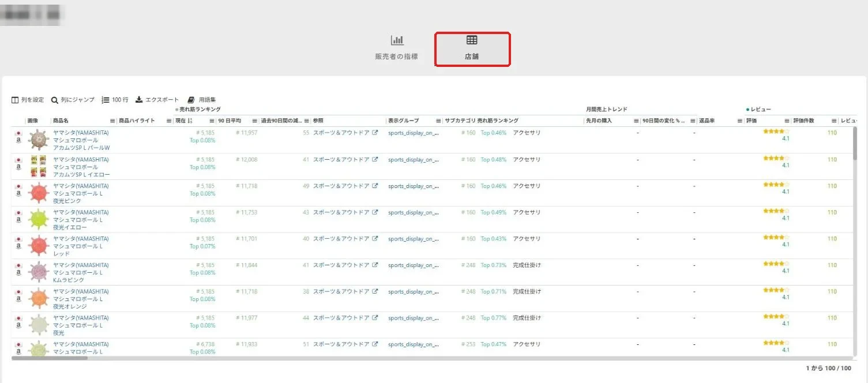Image resolution: width=868 pixels, height=383 pixels.
Task: Open product link マシュマロボール L 夜光オレンジ
Action: [x=81, y=299]
